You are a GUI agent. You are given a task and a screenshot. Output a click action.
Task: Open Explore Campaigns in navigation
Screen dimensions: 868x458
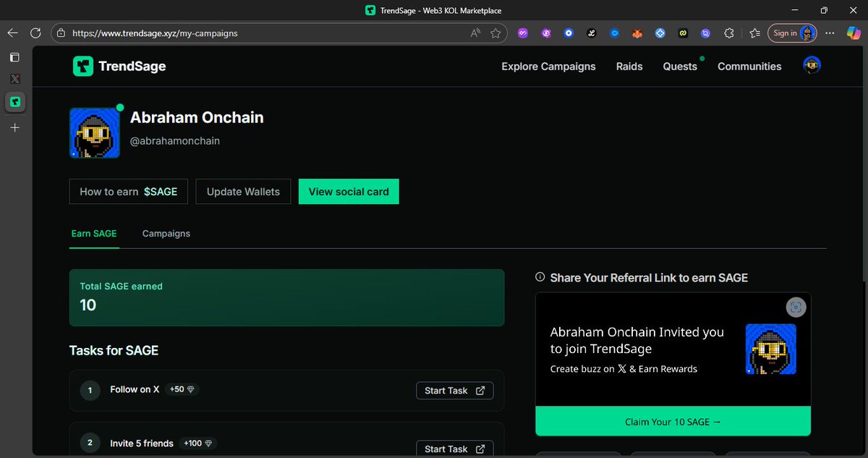[x=548, y=67]
